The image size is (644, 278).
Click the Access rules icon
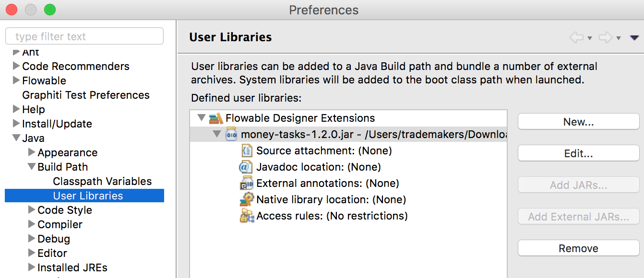[247, 216]
